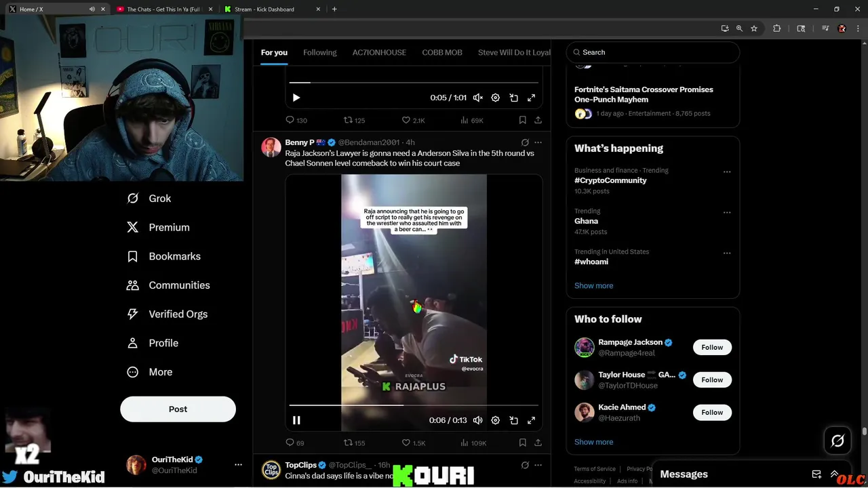Open more options on TopClips post

click(538, 465)
